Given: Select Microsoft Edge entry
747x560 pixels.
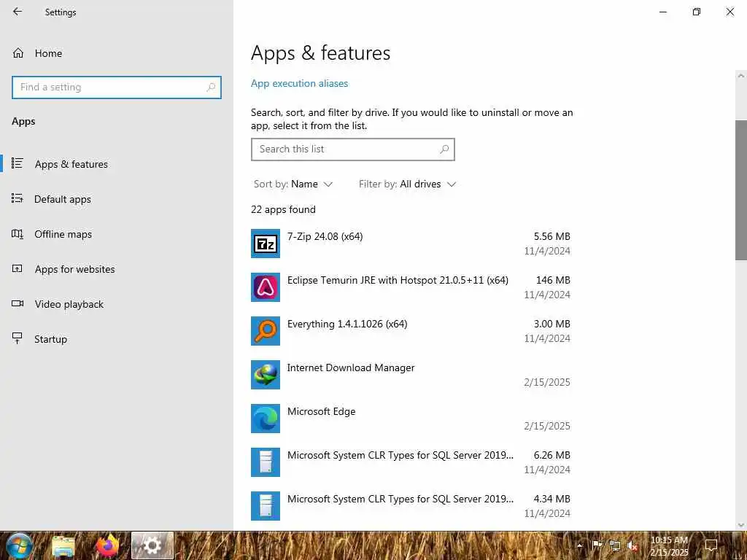Looking at the screenshot, I should (x=411, y=419).
